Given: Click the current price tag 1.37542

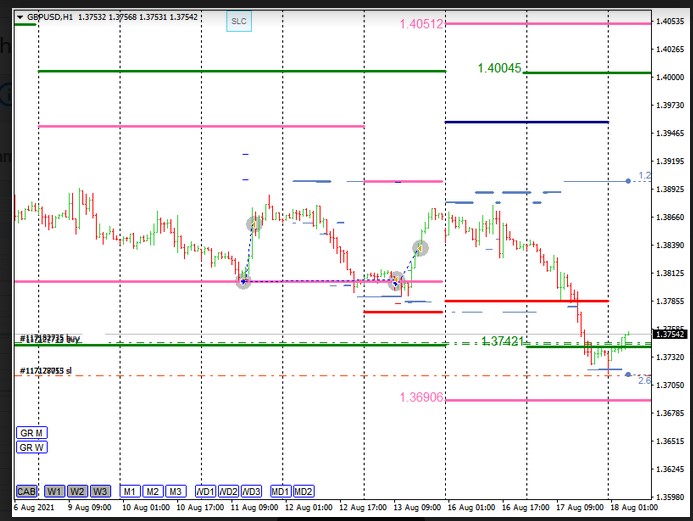Looking at the screenshot, I should [668, 334].
